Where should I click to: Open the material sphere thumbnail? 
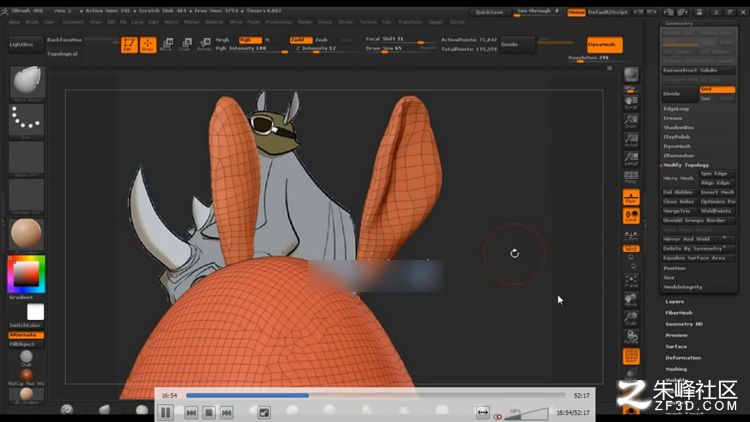click(27, 233)
